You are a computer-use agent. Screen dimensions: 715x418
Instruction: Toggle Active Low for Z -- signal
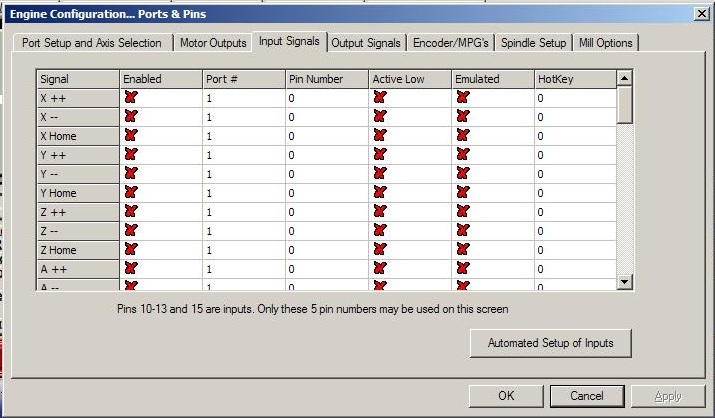[380, 231]
